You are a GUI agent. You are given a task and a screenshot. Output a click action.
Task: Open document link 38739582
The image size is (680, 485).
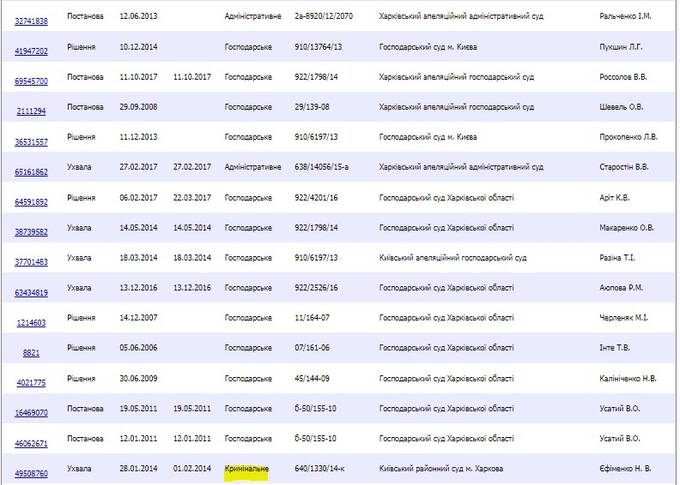31,231
